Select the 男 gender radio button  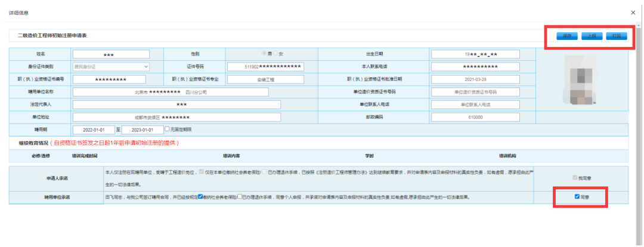pos(265,54)
